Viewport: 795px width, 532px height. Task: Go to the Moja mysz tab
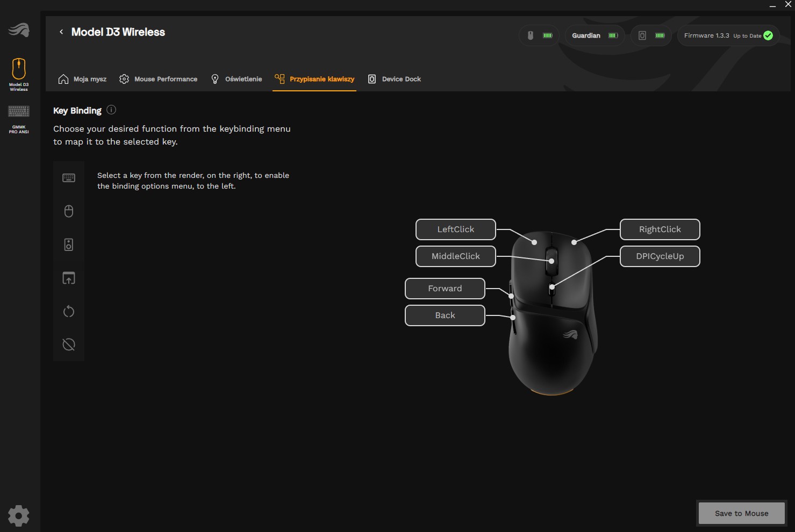(x=82, y=79)
